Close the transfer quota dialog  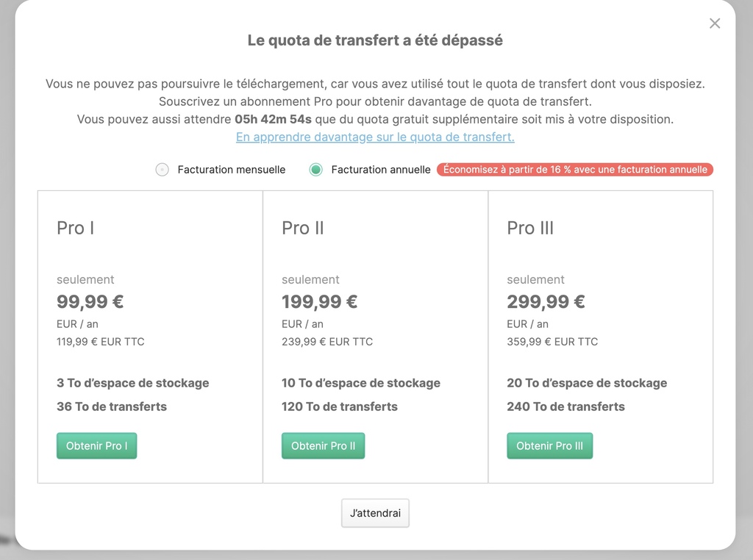tap(715, 24)
